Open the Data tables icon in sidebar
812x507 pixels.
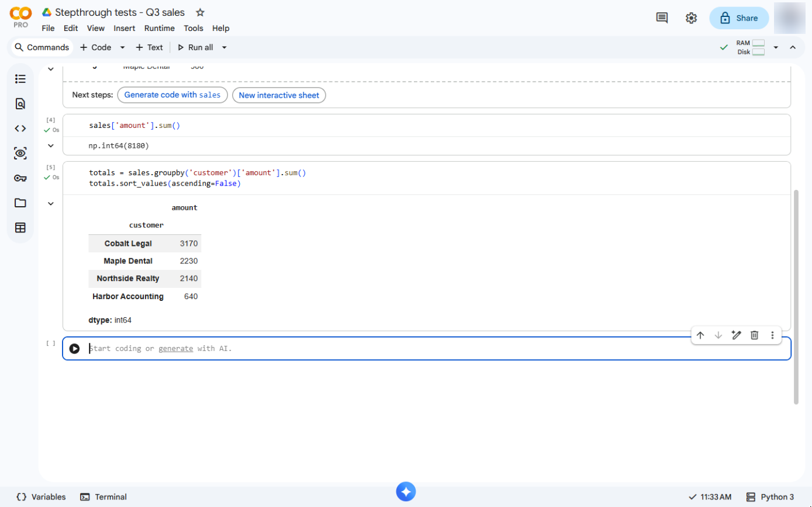tap(20, 228)
